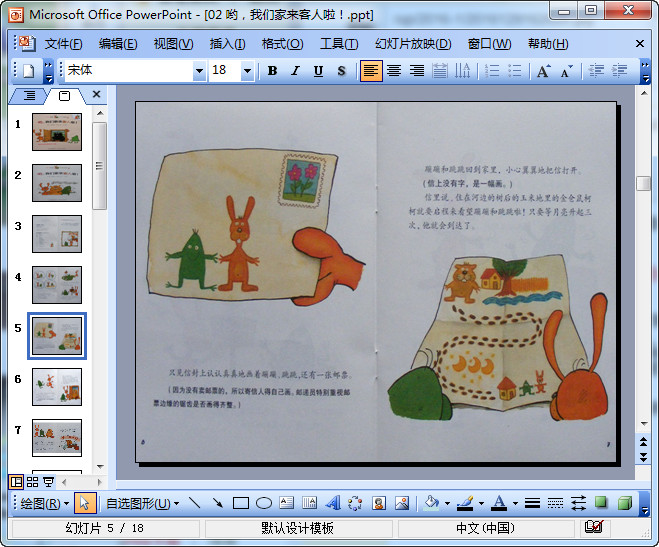Image resolution: width=659 pixels, height=547 pixels.
Task: Go to Next Slide double arrow
Action: (643, 457)
